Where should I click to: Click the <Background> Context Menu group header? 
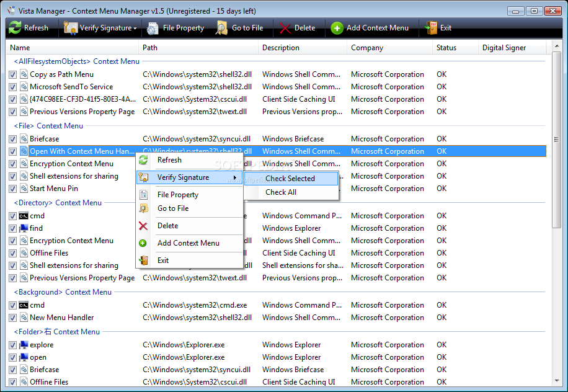coord(63,292)
